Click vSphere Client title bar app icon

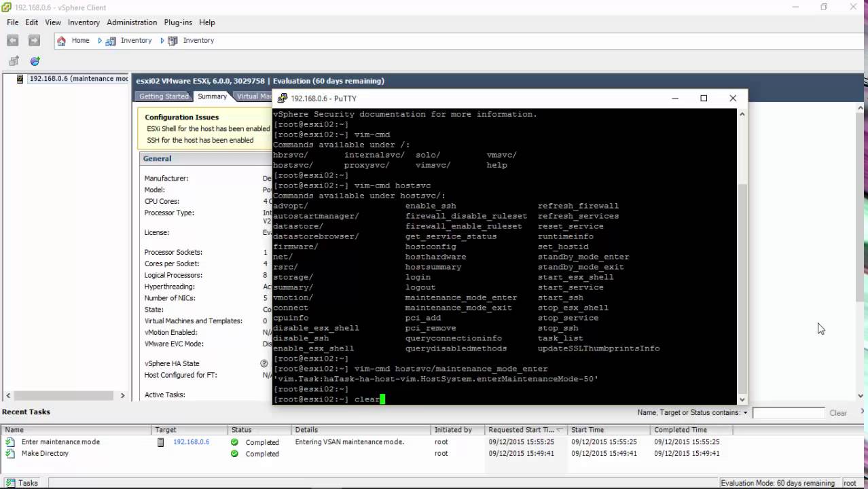(x=6, y=7)
